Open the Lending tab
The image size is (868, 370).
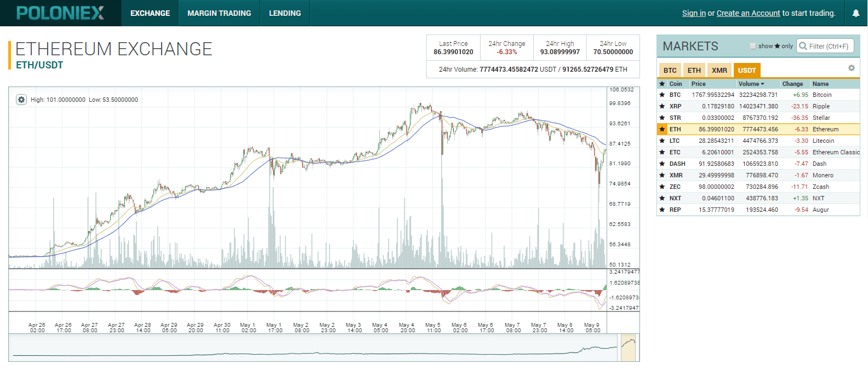(285, 13)
